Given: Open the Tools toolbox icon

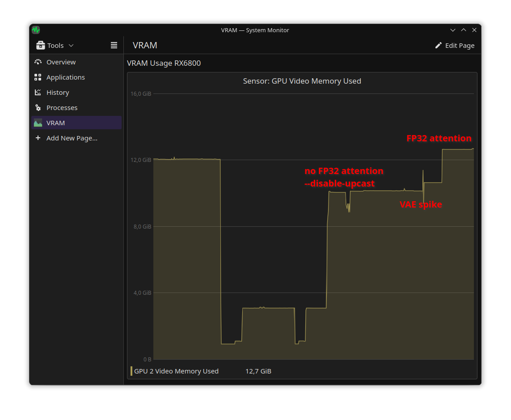Looking at the screenshot, I should tap(40, 45).
